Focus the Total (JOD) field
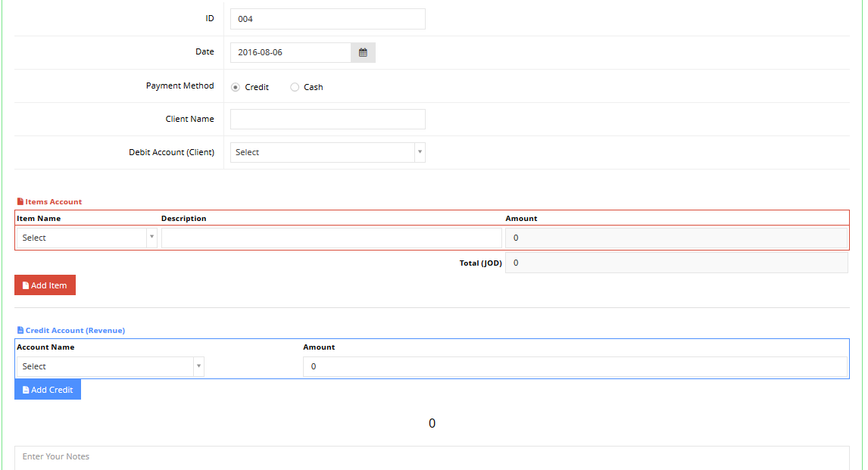 click(x=676, y=263)
